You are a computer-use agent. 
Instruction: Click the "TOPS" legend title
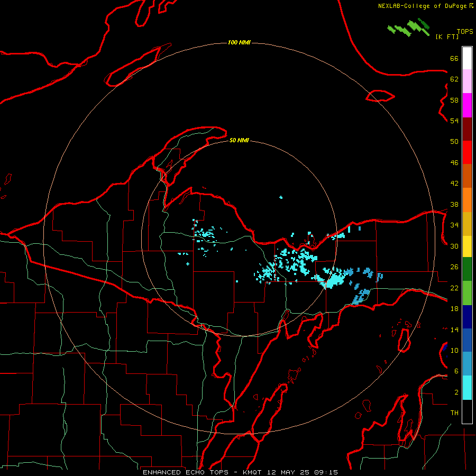pyautogui.click(x=465, y=31)
